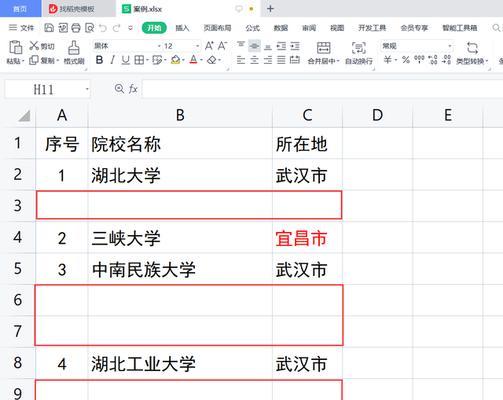Toggle Italic formatting
The height and width of the screenshot is (400, 503).
pos(112,60)
